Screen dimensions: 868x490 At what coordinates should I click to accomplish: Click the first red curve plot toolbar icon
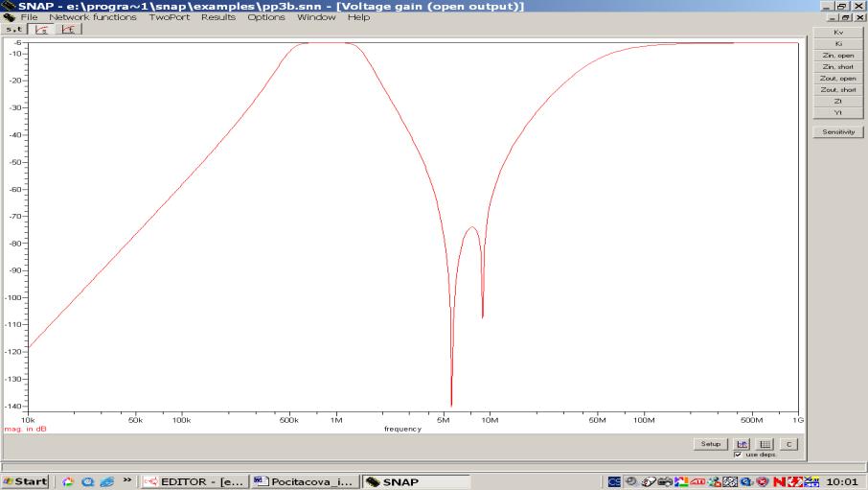41,29
